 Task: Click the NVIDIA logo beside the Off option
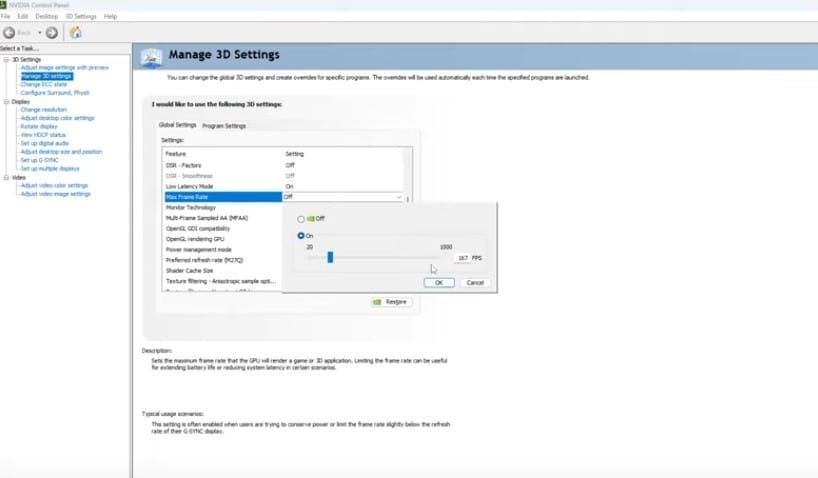click(x=311, y=219)
